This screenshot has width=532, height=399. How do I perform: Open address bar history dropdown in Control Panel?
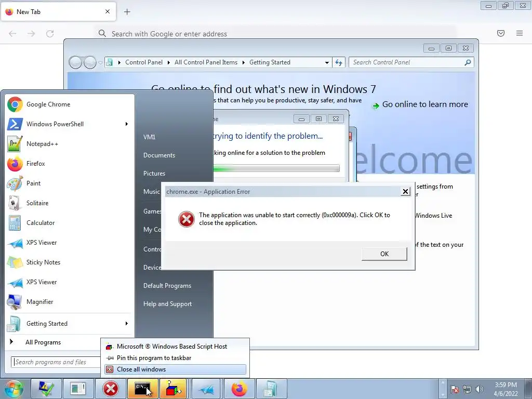coord(327,63)
